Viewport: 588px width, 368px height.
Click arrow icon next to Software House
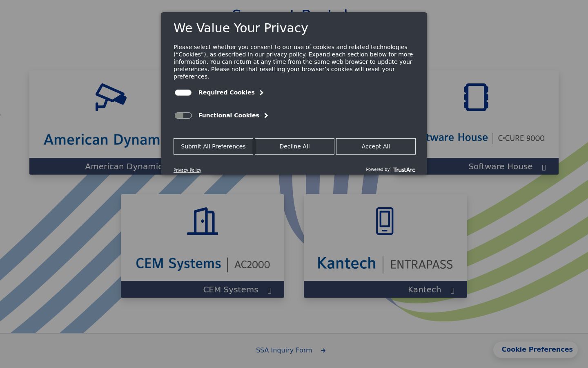(x=544, y=167)
